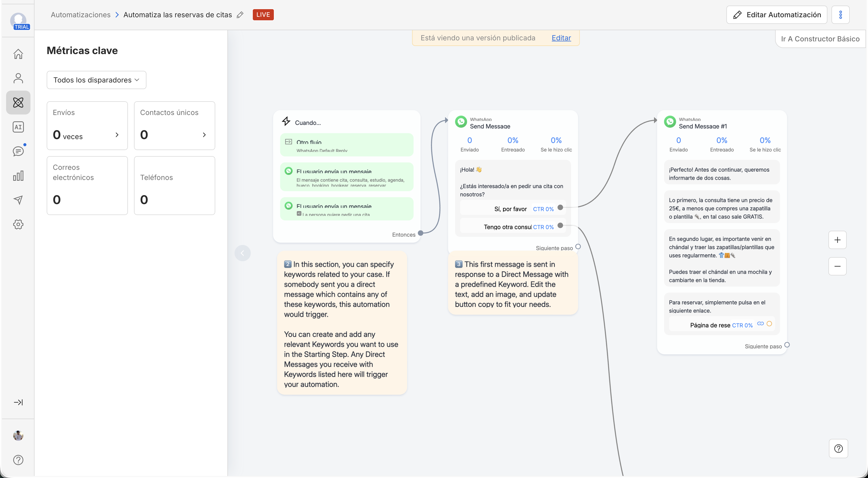This screenshot has width=868, height=478.
Task: Expand the Contactos únicos card arrow
Action: 204,135
